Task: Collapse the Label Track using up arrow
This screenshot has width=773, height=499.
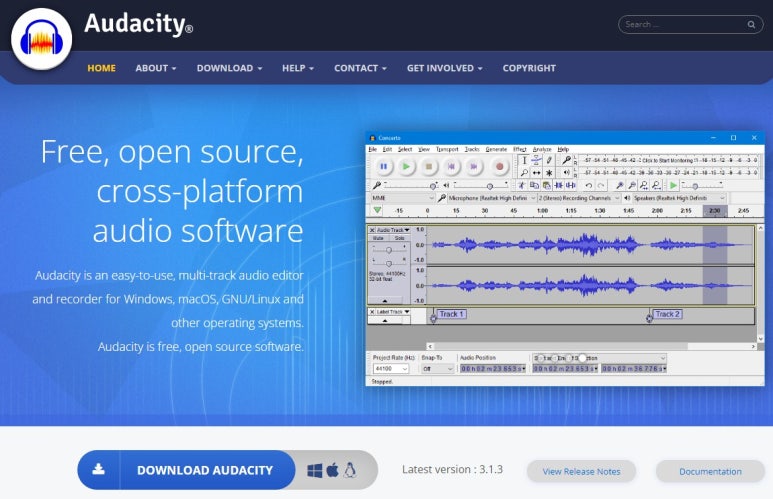Action: click(385, 321)
